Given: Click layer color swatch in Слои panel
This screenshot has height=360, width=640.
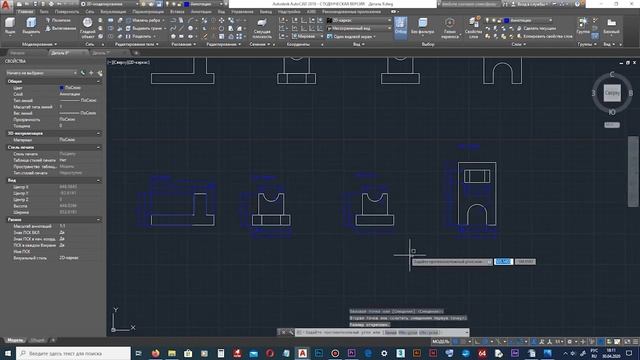Looking at the screenshot, I should click(x=507, y=20).
